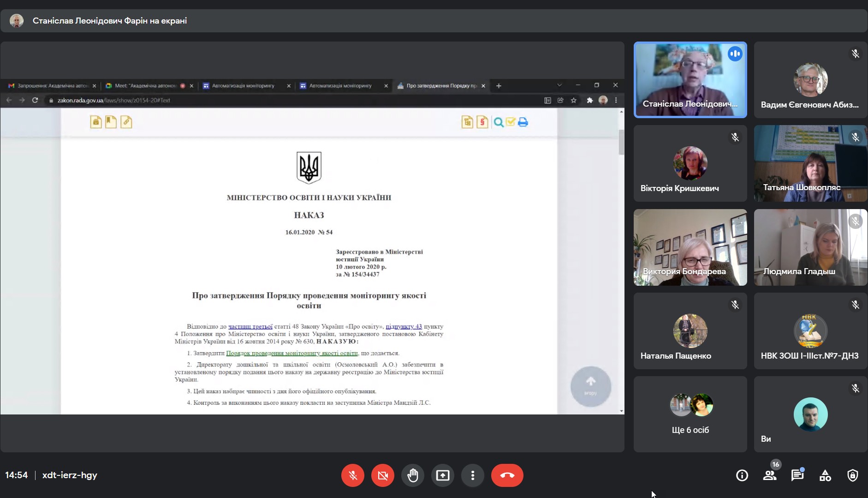
Task: Follow the частини третьої link
Action: click(x=250, y=326)
